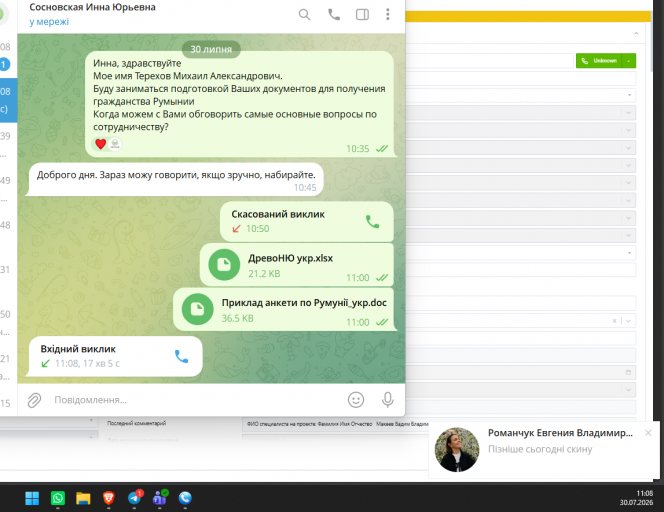664x512 pixels.
Task: Open Приклад анкети по Румунії_укр.doc file icon
Action: 197,309
